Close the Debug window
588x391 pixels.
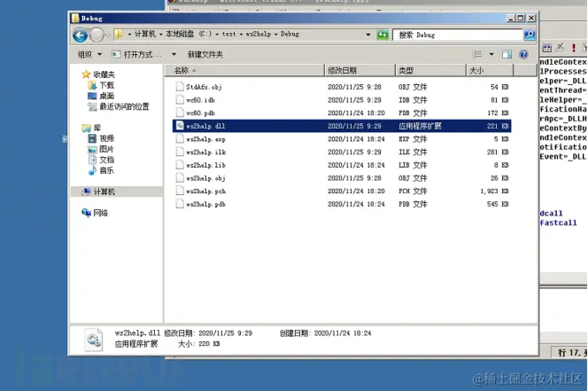coord(531,18)
